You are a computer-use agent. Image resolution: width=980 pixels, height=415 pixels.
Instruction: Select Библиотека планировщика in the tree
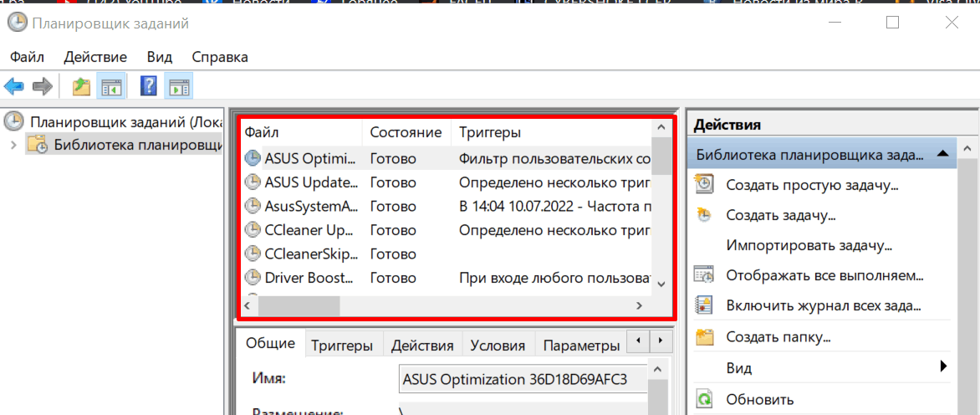137,145
